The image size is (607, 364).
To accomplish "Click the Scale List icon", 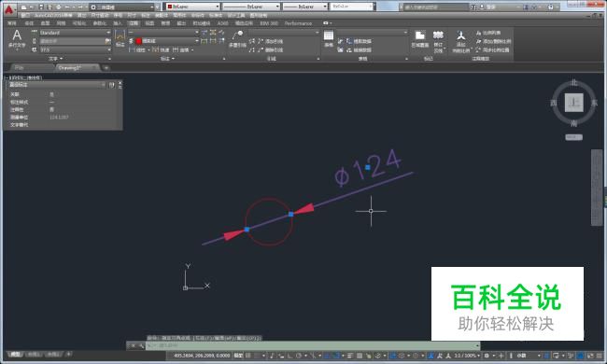I will click(479, 33).
